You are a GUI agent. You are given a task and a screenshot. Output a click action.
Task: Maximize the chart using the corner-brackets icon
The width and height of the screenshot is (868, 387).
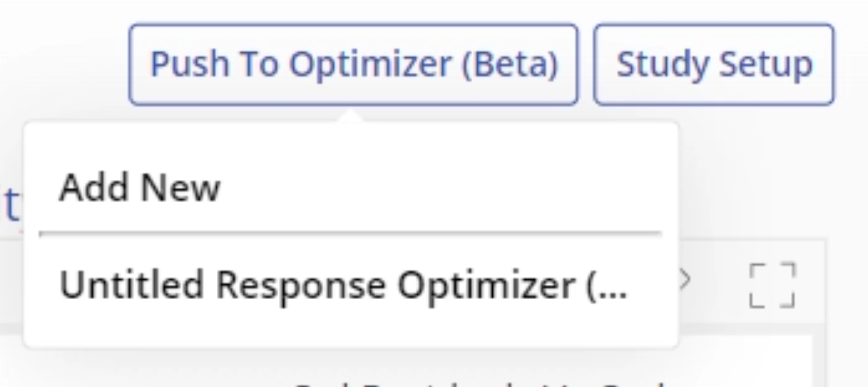(x=772, y=285)
